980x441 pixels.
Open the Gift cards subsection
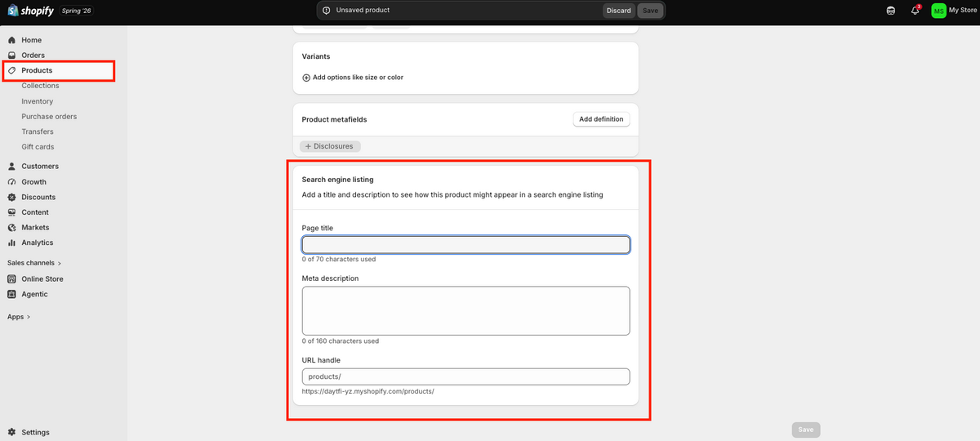38,147
